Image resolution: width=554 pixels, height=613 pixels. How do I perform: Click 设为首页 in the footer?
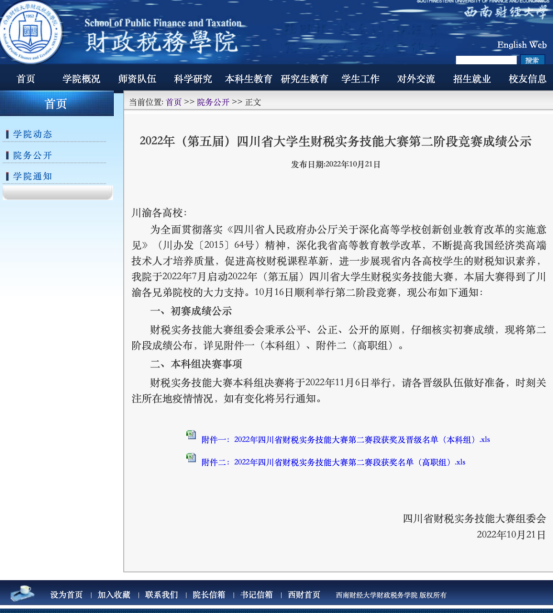pos(66,595)
